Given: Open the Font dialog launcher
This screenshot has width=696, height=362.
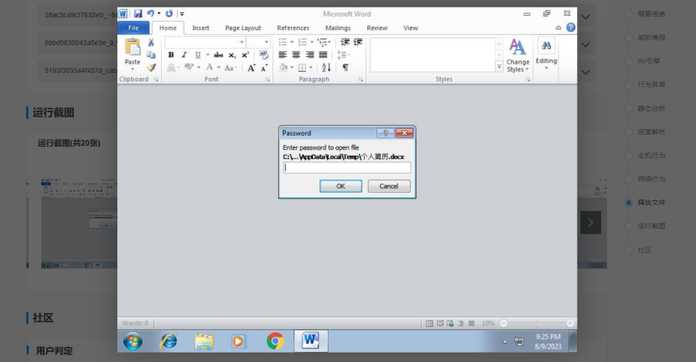Looking at the screenshot, I should point(268,79).
